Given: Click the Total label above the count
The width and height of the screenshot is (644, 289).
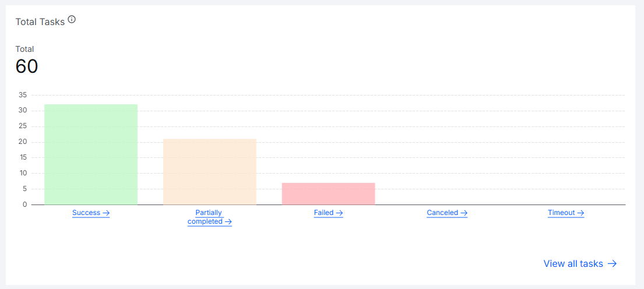Looking at the screenshot, I should click(24, 50).
